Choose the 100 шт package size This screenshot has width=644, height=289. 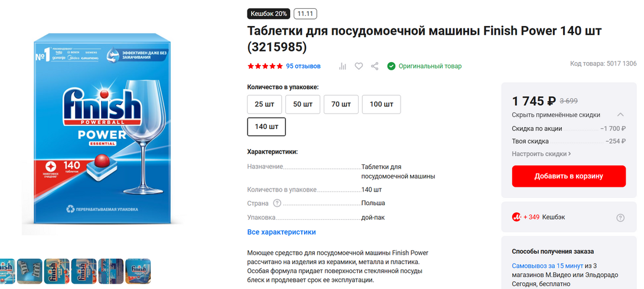[381, 104]
